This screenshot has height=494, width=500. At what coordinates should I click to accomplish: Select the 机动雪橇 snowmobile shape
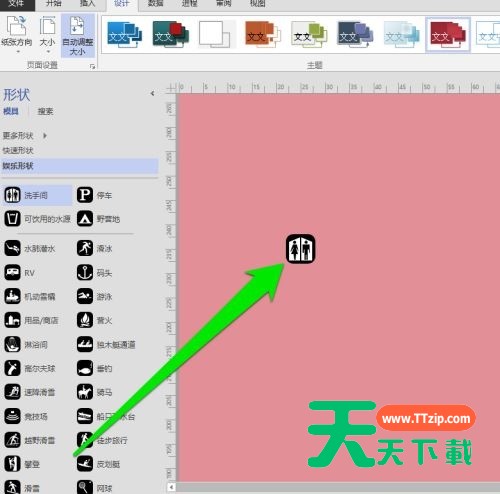coord(30,296)
